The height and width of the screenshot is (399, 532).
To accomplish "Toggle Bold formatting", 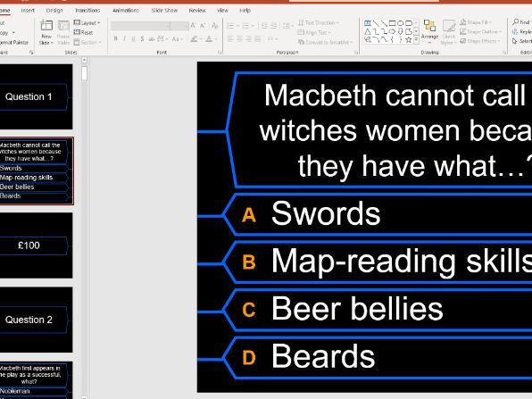I will (116, 39).
